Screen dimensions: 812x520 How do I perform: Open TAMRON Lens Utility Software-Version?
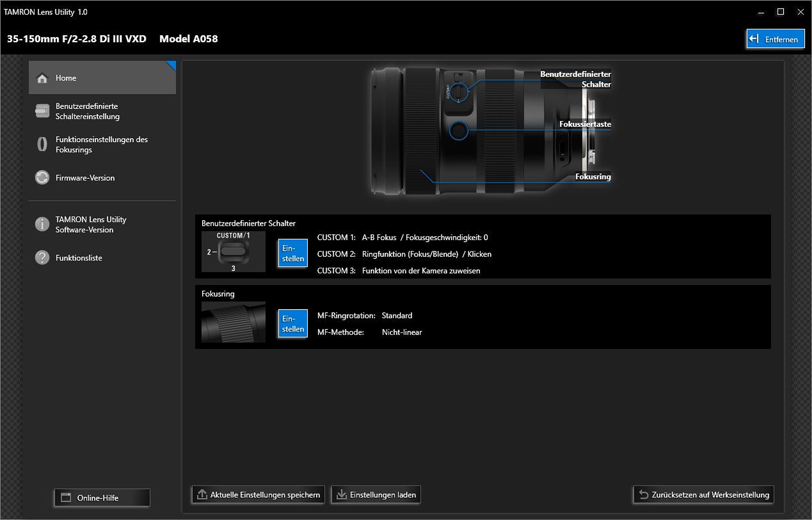pyautogui.click(x=102, y=224)
